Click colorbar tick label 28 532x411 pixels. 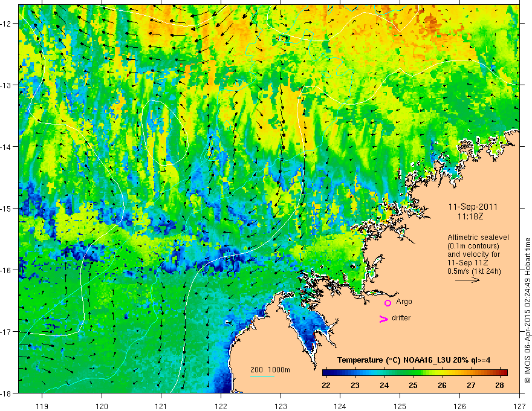pos(499,385)
